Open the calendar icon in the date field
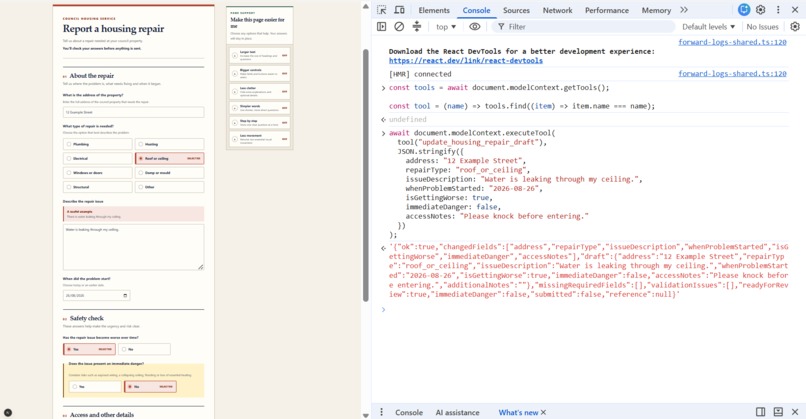806x419 pixels. [x=125, y=296]
